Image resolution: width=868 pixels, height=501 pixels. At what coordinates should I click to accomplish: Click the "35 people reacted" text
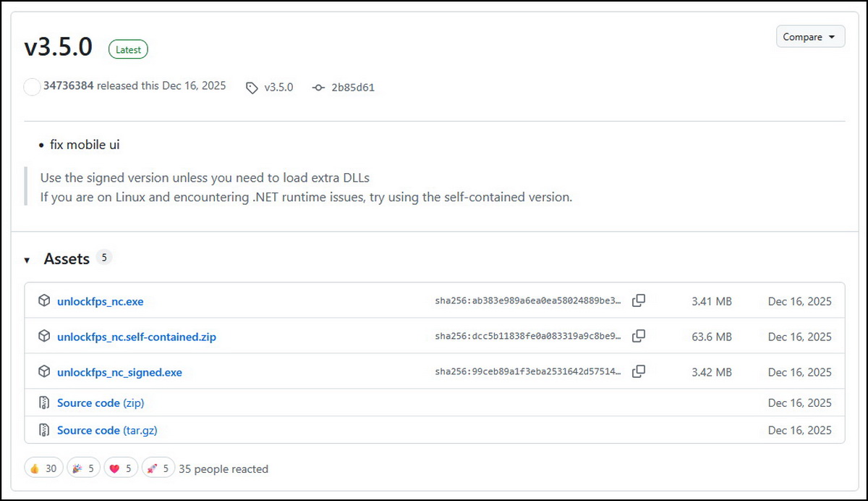click(x=224, y=469)
